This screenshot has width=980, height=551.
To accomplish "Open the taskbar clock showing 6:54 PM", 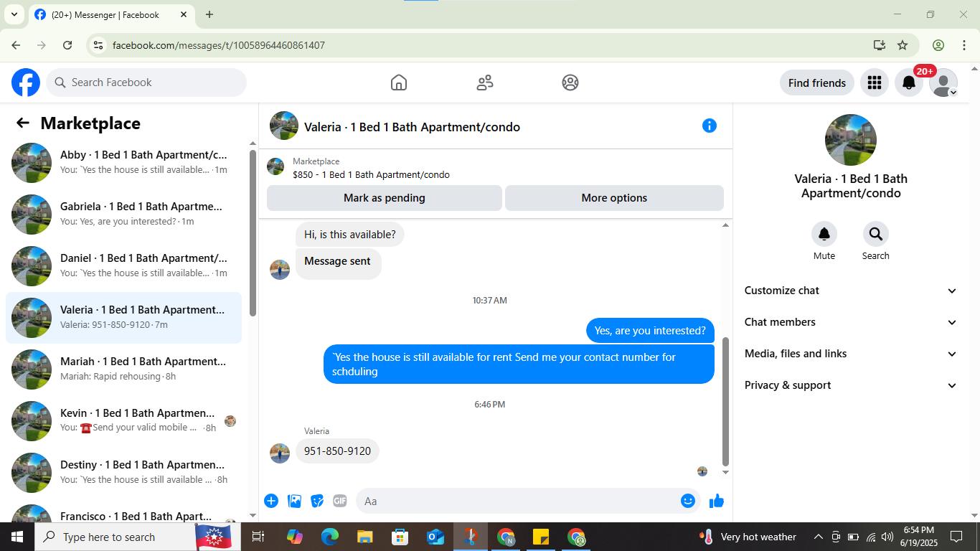I will pyautogui.click(x=918, y=537).
